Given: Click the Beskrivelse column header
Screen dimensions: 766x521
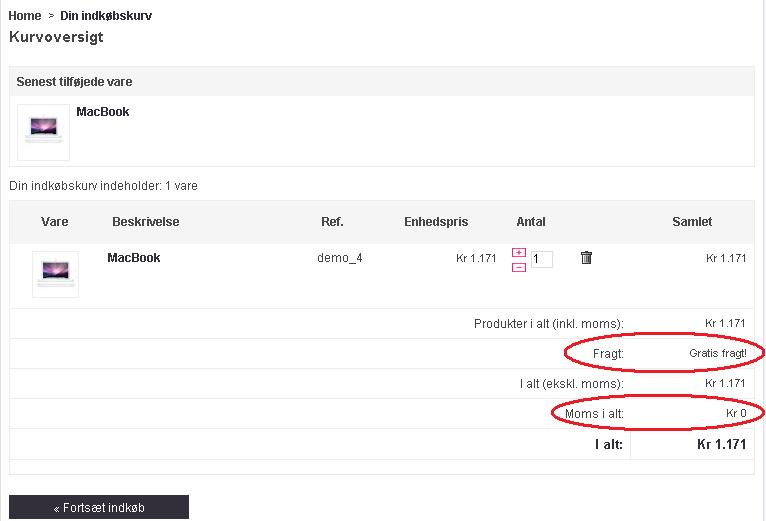Looking at the screenshot, I should pyautogui.click(x=146, y=221).
